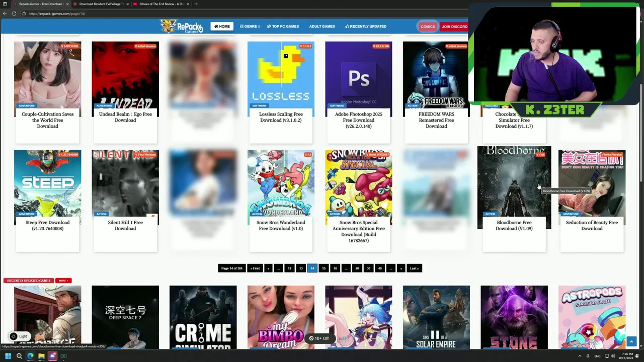Click the MORE button beside Recently Updated Games
Screen dimensions: 644x362
pos(63,281)
